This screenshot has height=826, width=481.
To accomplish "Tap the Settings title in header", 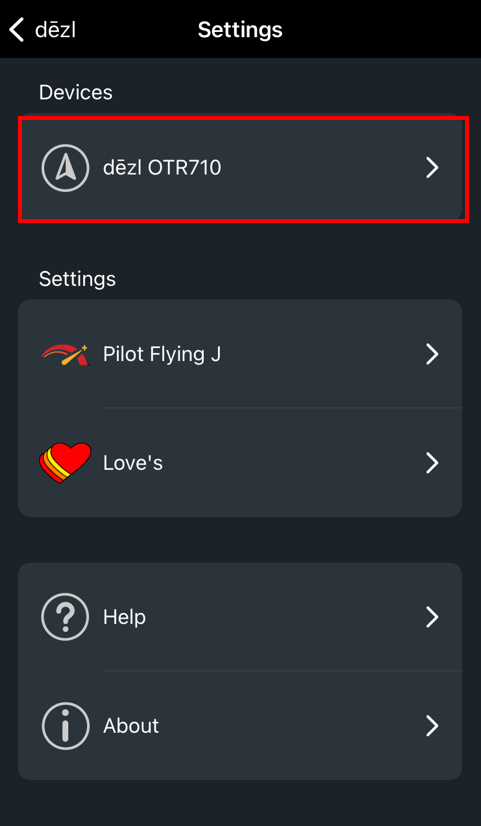I will pyautogui.click(x=240, y=30).
